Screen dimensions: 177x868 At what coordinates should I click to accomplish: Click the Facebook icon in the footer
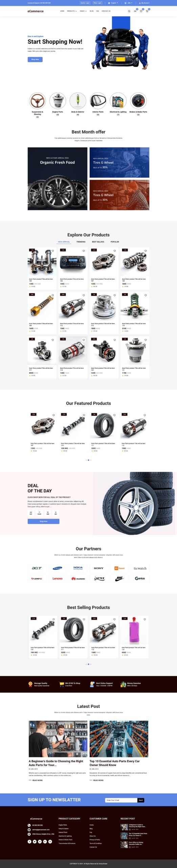click(x=29, y=842)
